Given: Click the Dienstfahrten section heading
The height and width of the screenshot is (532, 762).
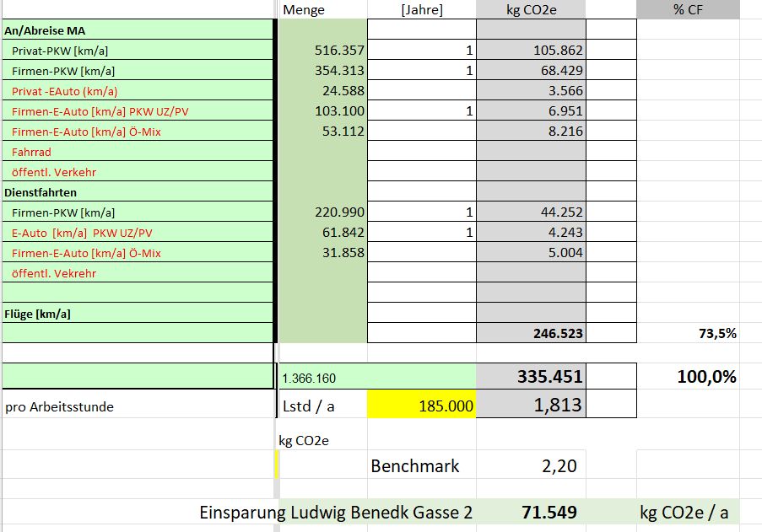Looking at the screenshot, I should (41, 192).
